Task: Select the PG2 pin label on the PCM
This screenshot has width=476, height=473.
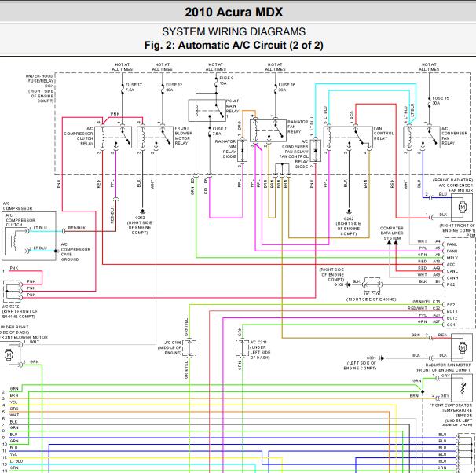Action: point(451,284)
